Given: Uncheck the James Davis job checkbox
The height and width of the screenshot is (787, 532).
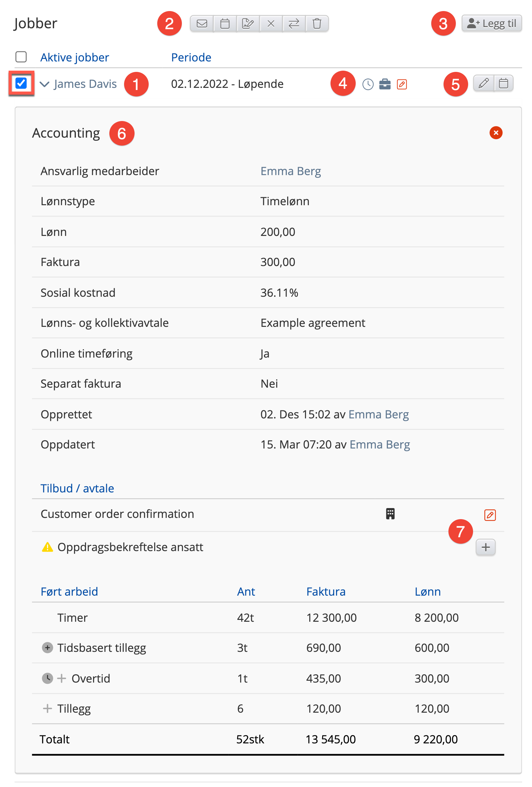Looking at the screenshot, I should 21,83.
